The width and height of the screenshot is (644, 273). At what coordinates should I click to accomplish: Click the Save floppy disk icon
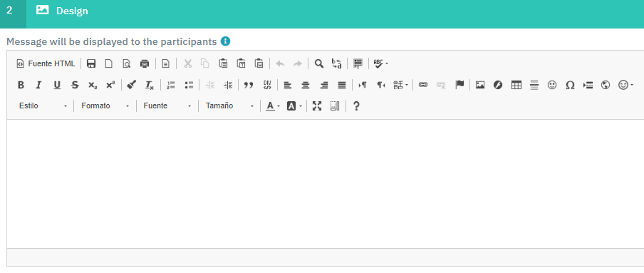[91, 63]
